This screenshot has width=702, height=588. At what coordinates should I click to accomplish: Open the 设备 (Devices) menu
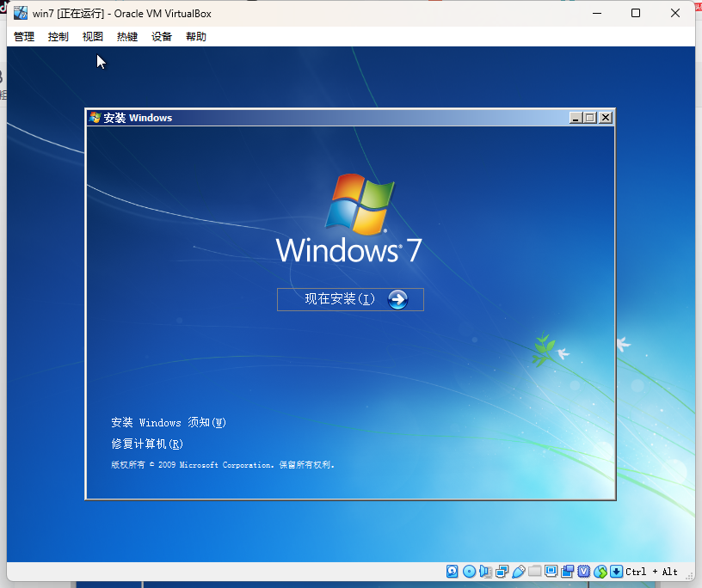160,36
